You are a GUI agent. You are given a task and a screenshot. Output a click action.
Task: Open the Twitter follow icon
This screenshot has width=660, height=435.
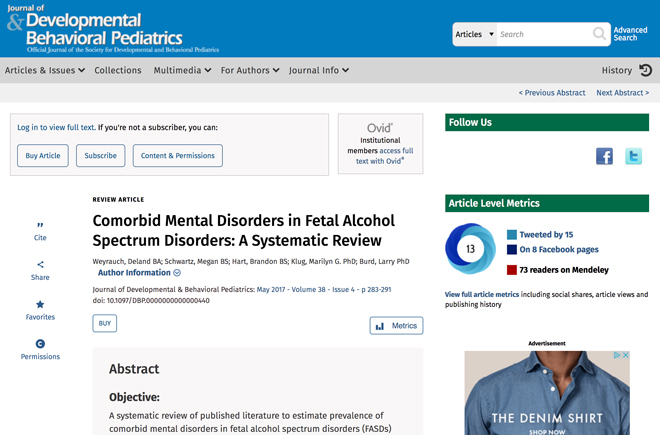point(633,156)
